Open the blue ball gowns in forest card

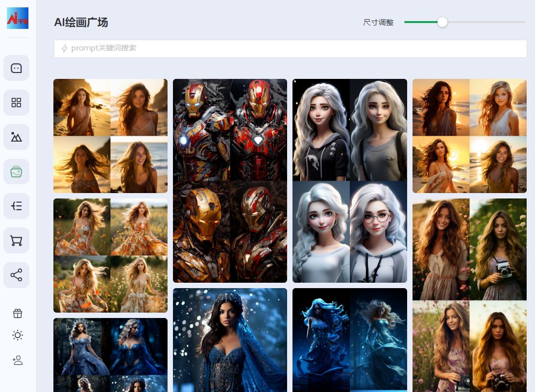click(x=111, y=355)
